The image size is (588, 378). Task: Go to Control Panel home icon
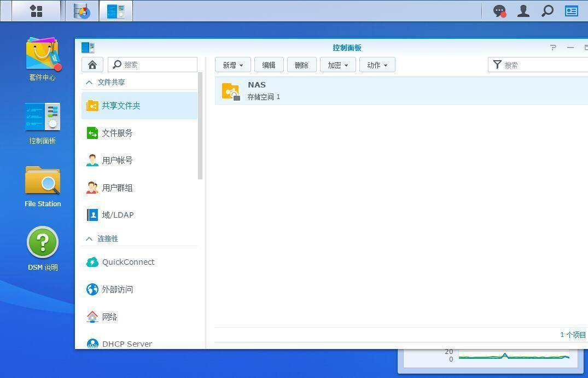92,65
